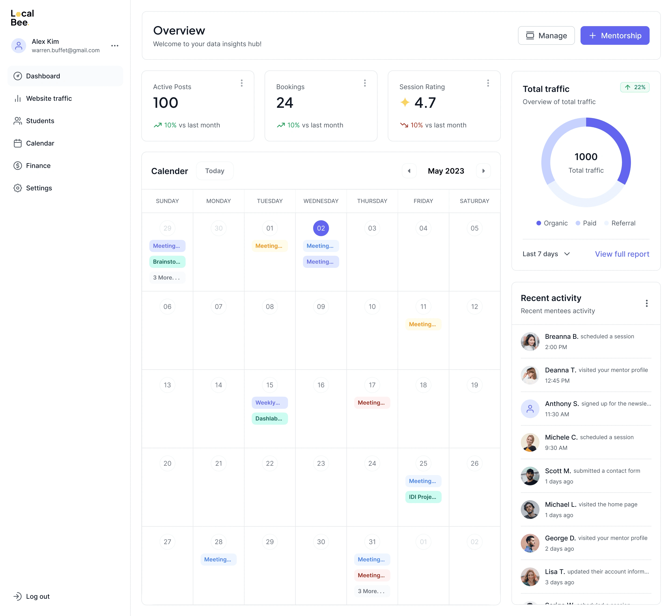Open Session Rating card kebab menu
Viewport: 672px width, 616px height.
(x=488, y=83)
